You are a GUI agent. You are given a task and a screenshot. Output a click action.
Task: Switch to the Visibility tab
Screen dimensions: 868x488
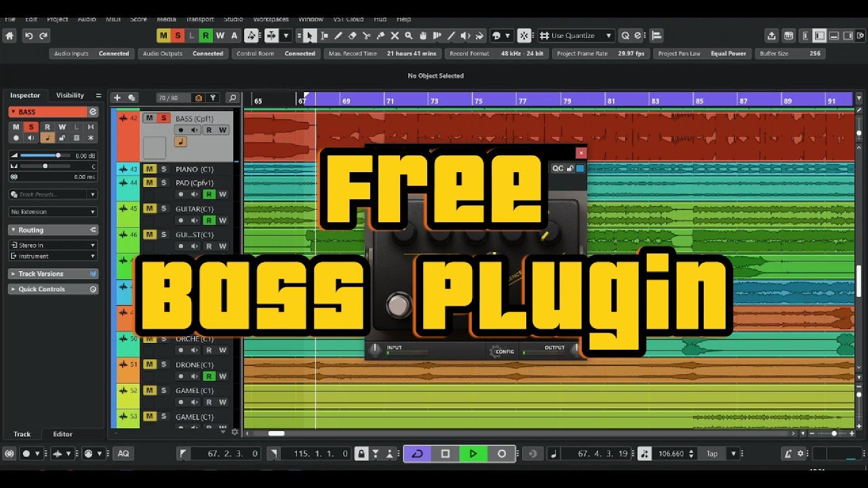(x=70, y=96)
